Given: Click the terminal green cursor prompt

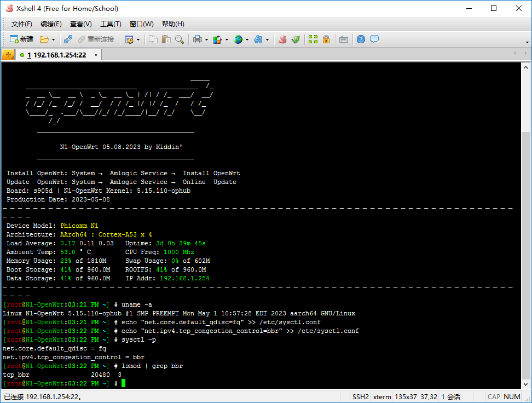Looking at the screenshot, I should (x=124, y=383).
